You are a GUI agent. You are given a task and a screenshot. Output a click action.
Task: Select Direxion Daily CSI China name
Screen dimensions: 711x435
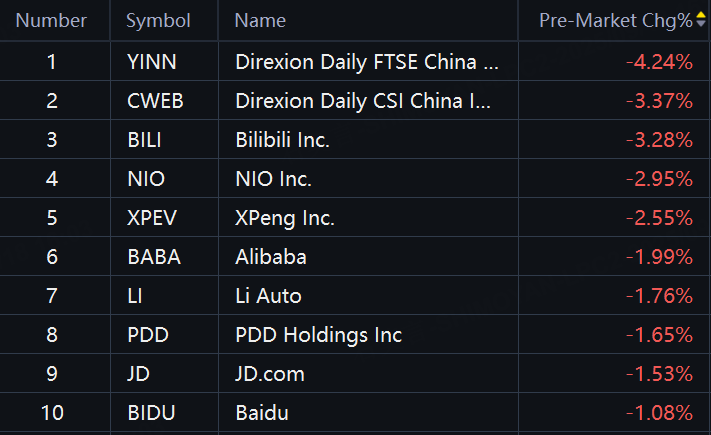[363, 101]
